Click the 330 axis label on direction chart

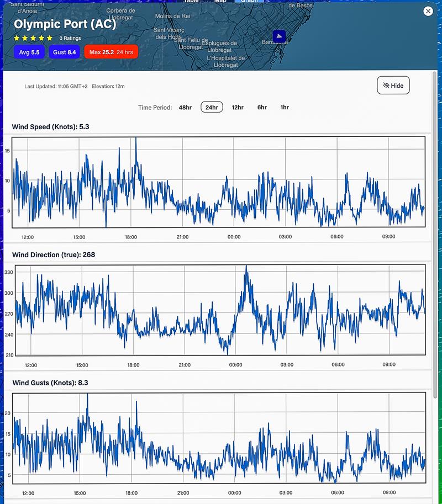(9, 272)
